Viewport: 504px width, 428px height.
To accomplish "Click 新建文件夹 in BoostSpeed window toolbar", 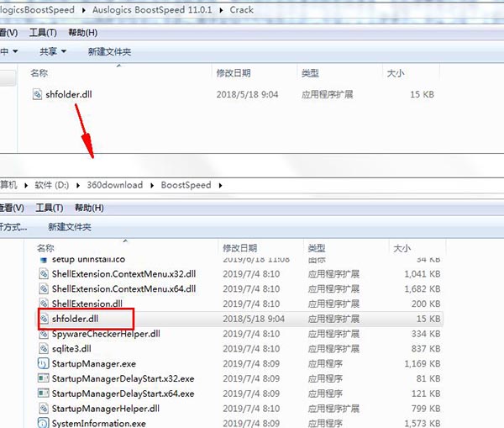I will [x=70, y=227].
